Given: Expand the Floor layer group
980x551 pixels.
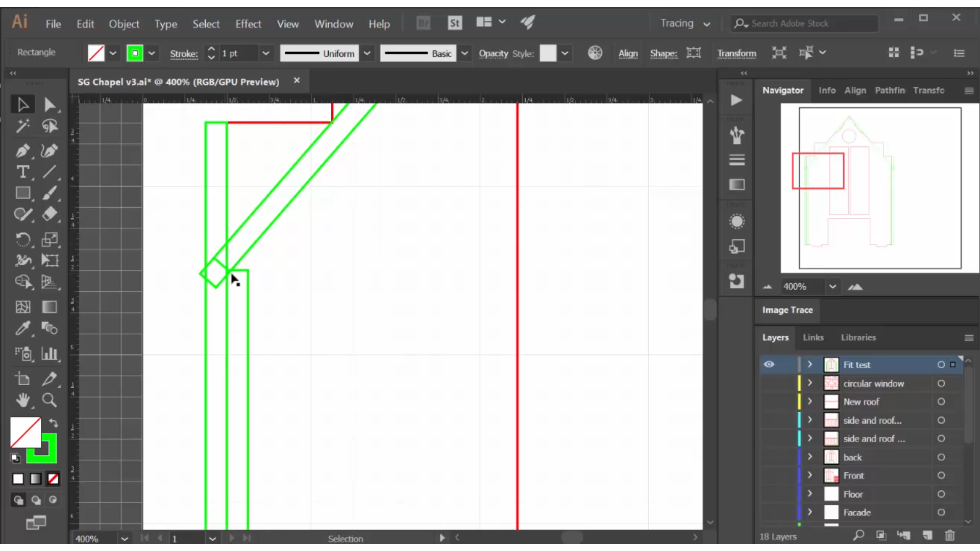Looking at the screenshot, I should (x=811, y=494).
